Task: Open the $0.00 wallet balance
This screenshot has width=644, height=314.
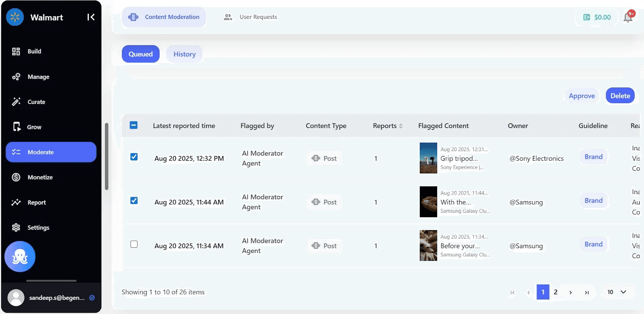Action: [597, 17]
